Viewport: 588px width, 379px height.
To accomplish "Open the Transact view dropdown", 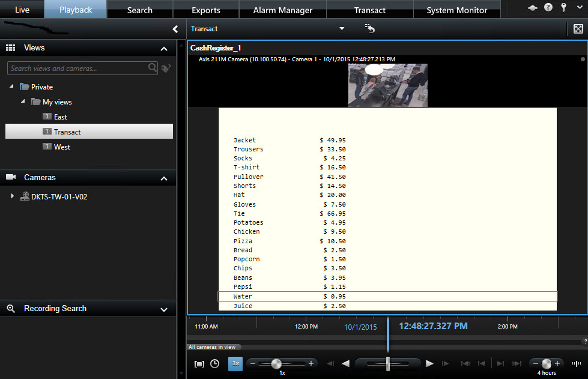I will [342, 29].
